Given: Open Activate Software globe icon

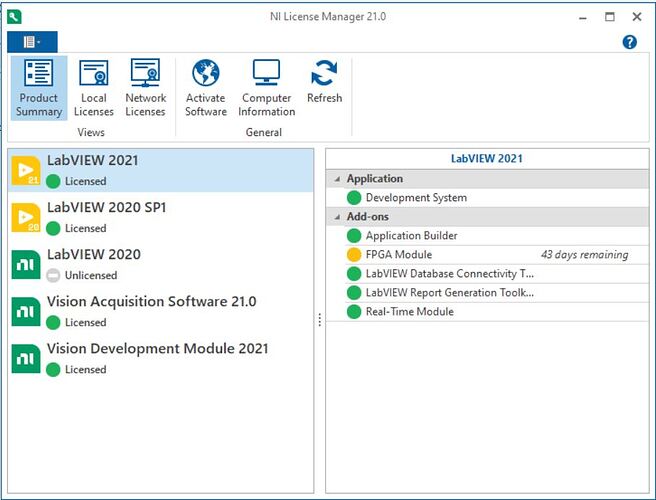Looking at the screenshot, I should (x=206, y=72).
